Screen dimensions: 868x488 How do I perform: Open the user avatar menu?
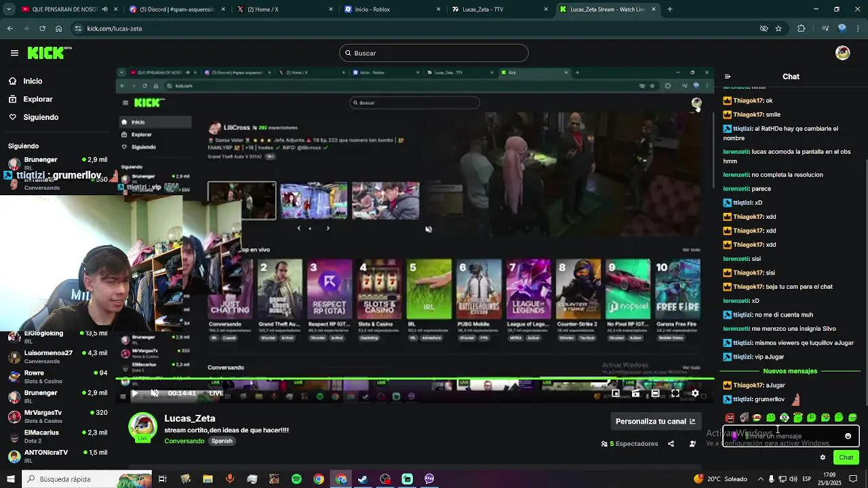pos(843,53)
